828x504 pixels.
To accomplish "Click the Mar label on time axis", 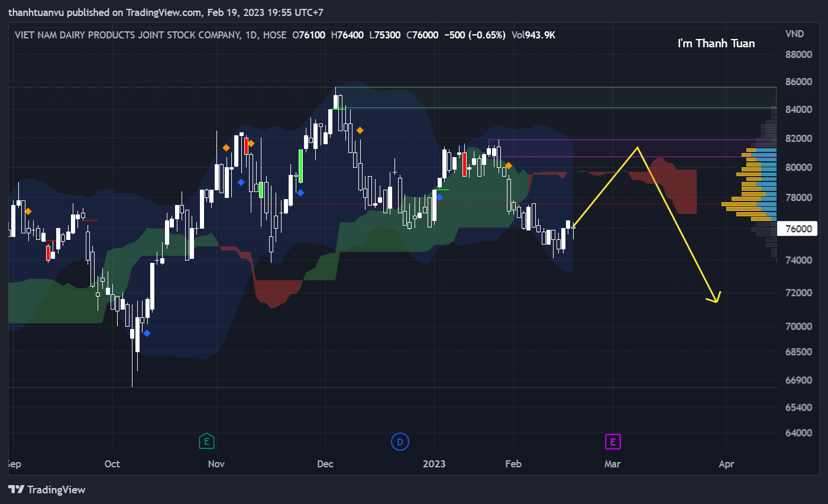I will tap(612, 464).
